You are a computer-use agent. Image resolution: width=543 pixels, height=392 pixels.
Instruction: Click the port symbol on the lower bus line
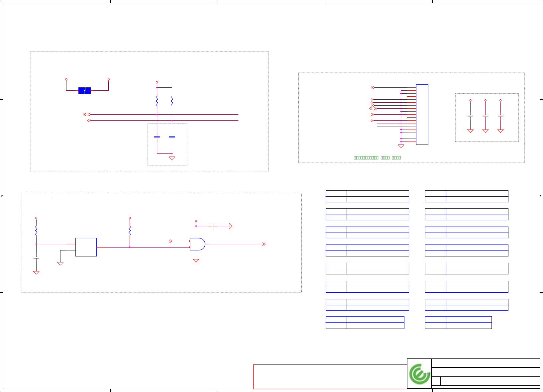[x=89, y=121]
